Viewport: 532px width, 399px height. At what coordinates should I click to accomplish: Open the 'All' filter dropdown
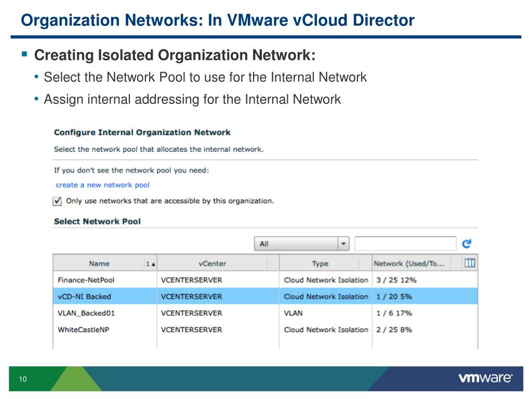click(x=302, y=244)
